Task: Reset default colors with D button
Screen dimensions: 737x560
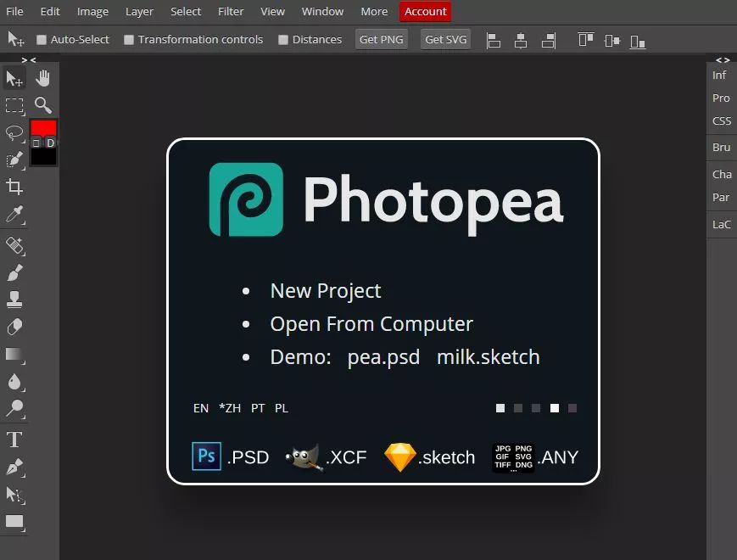Action: pyautogui.click(x=51, y=143)
